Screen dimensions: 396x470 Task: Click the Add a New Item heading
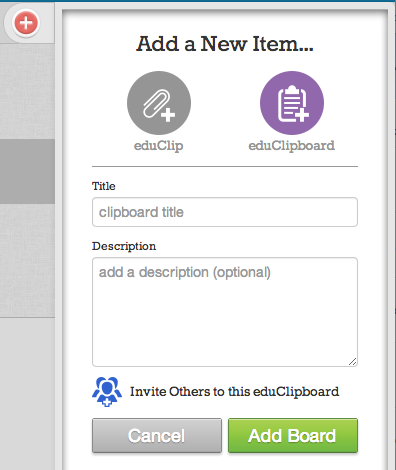225,44
